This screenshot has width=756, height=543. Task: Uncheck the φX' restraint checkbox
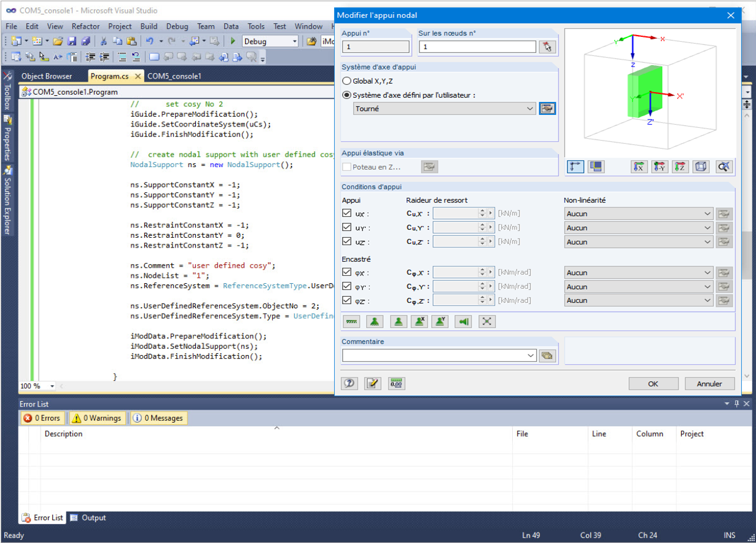click(347, 272)
